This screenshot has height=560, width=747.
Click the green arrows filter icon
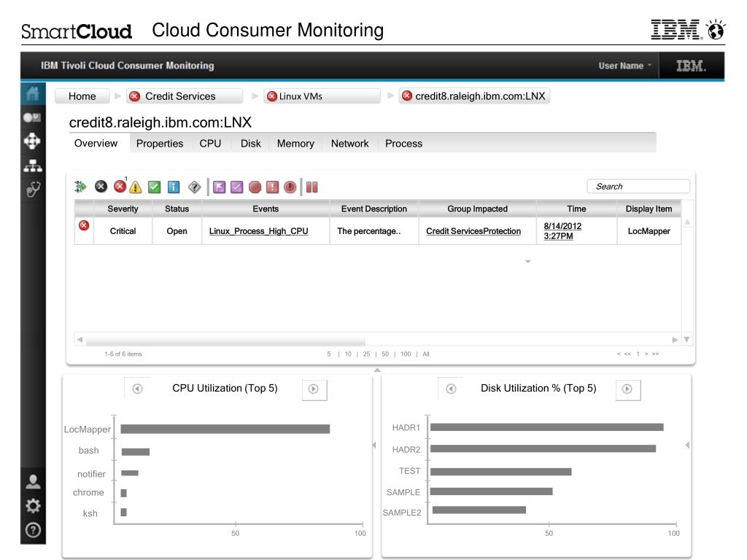click(80, 187)
